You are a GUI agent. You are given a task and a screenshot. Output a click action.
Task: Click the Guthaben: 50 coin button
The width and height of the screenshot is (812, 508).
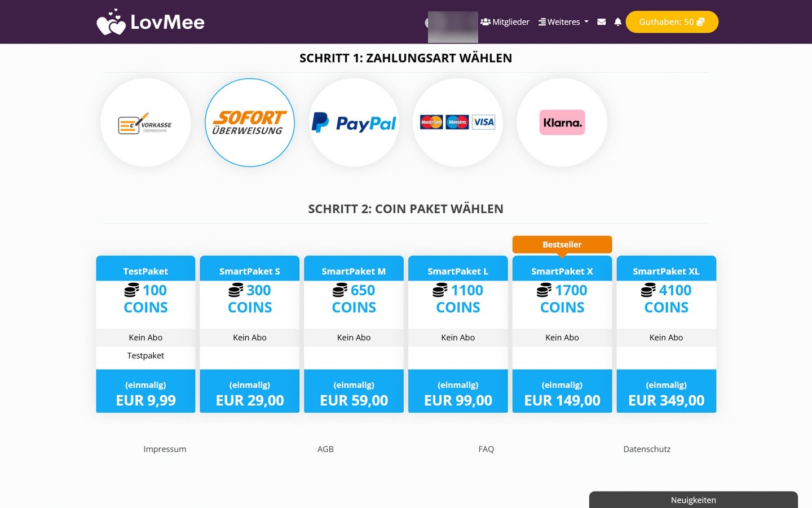[x=672, y=22]
